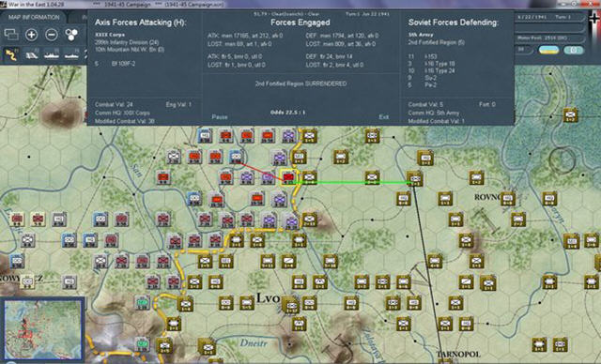Select the yellow-highlighted attacking German unit

click(288, 177)
